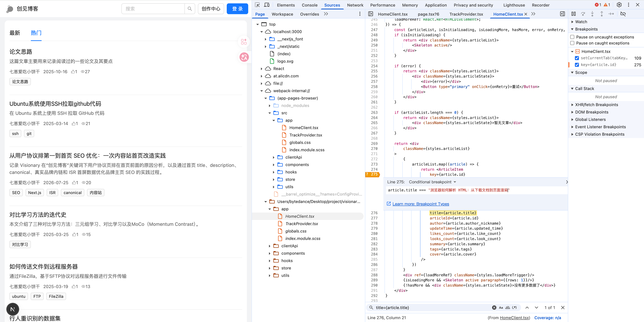
Task: Toggle device toolbar icon in DevTools
Action: click(267, 5)
